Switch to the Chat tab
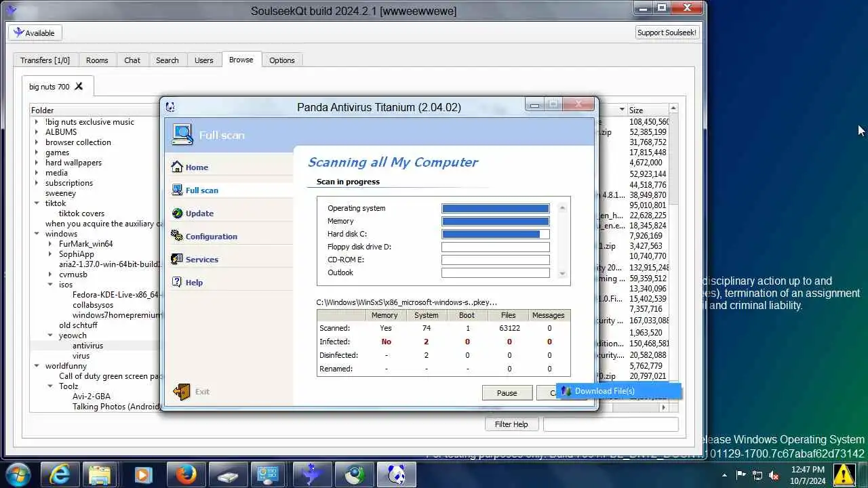 pos(132,60)
